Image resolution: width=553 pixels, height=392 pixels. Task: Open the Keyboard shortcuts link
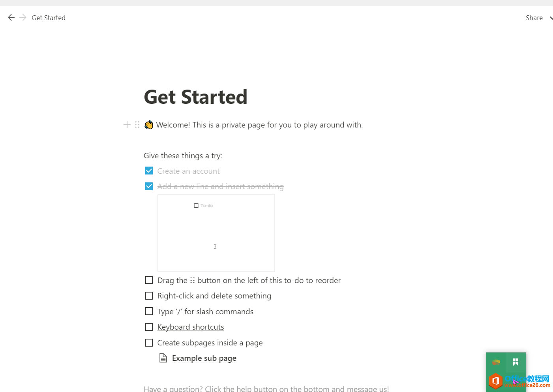pos(191,327)
